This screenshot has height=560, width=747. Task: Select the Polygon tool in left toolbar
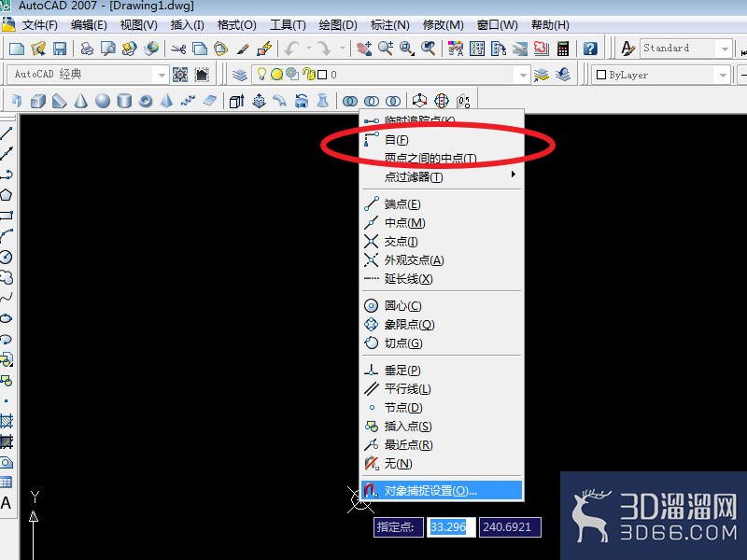pos(7,195)
